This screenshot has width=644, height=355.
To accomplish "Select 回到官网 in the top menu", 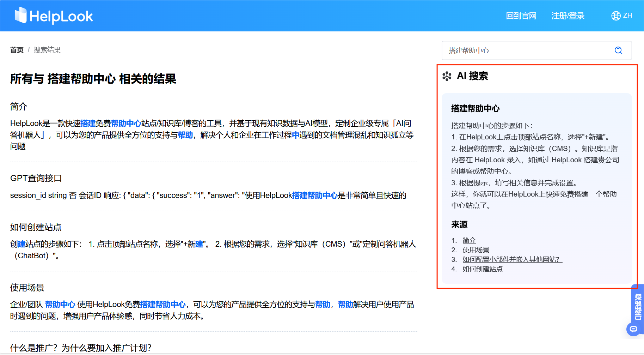I will 521,16.
